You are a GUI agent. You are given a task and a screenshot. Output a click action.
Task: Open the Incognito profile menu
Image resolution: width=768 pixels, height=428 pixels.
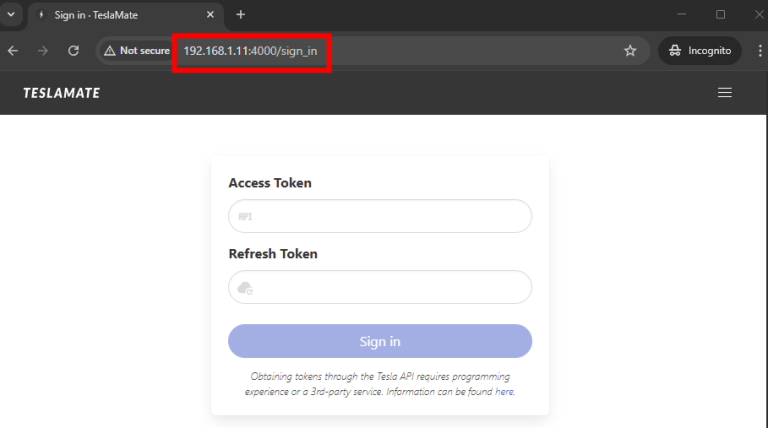click(700, 50)
